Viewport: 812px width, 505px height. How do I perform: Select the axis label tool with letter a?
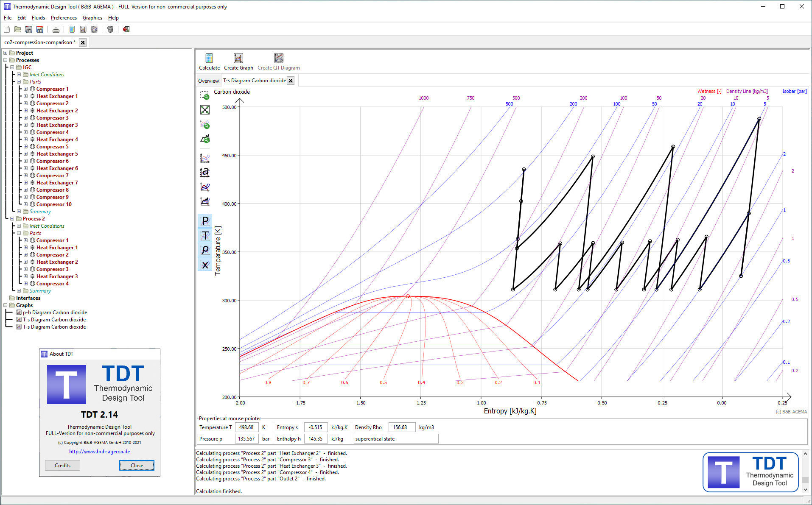(205, 172)
